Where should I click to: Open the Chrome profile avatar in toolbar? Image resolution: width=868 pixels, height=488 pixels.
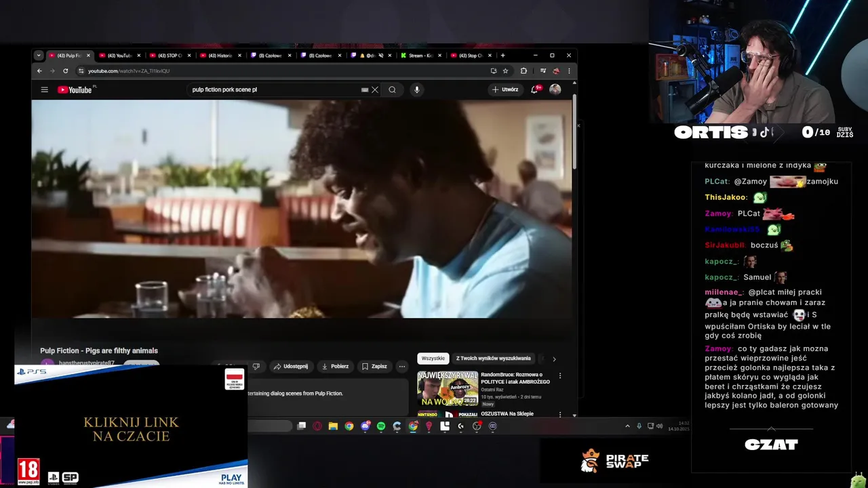[x=556, y=70]
